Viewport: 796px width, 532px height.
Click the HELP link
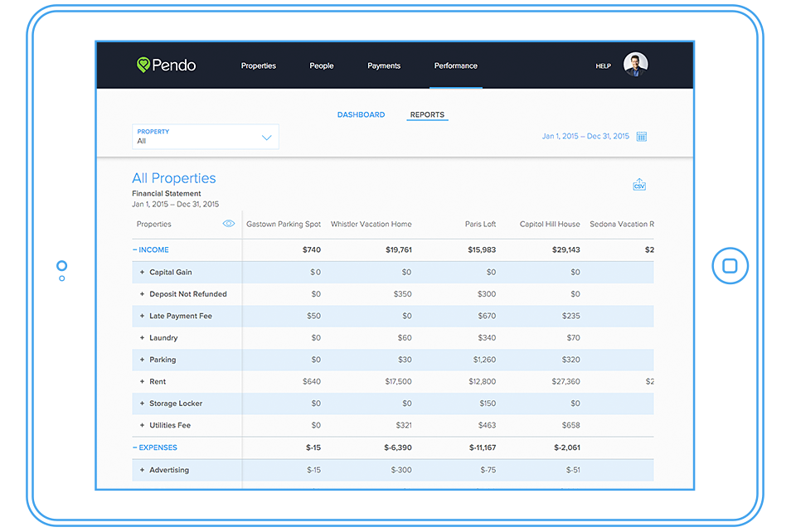click(x=603, y=65)
